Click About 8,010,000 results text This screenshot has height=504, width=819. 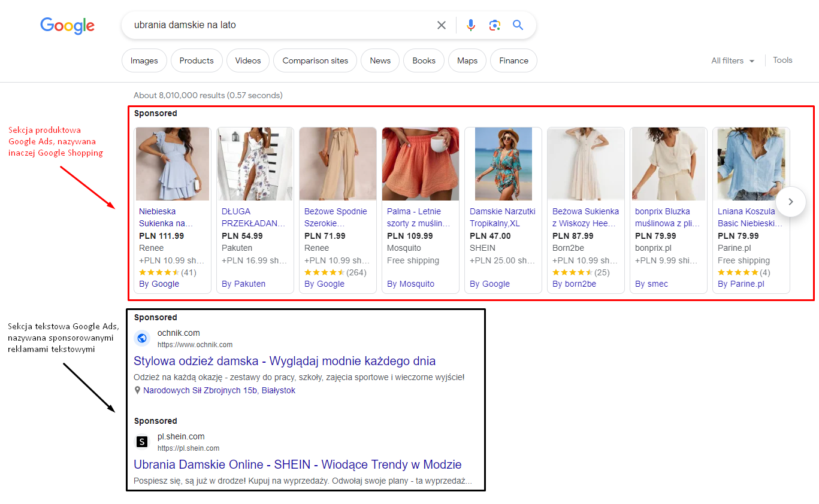[208, 95]
